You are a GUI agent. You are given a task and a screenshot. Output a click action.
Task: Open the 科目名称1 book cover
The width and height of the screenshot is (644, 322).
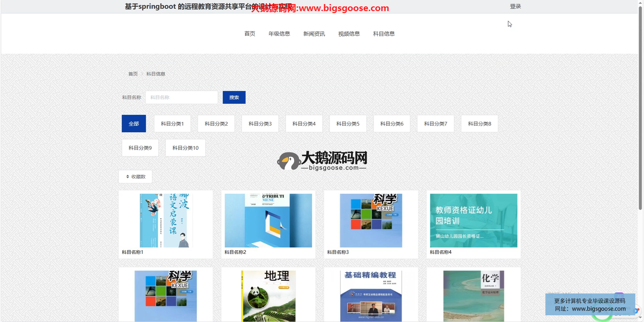coord(166,221)
